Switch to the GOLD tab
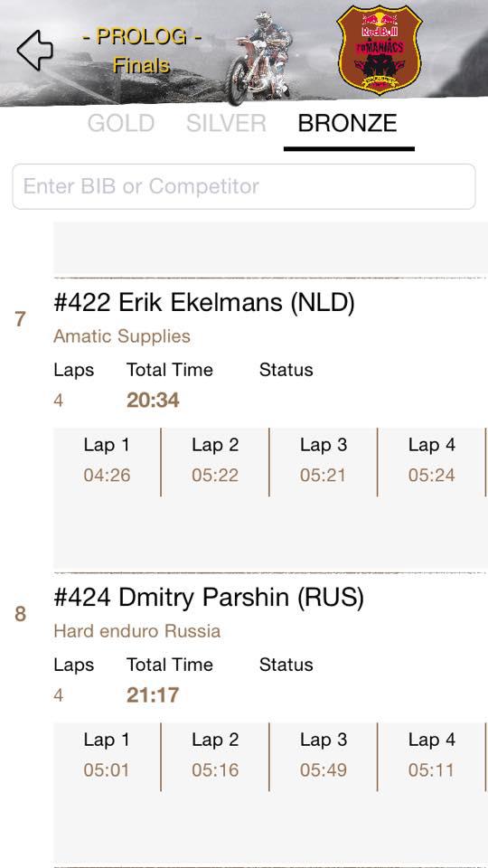This screenshot has width=488, height=868. point(120,123)
